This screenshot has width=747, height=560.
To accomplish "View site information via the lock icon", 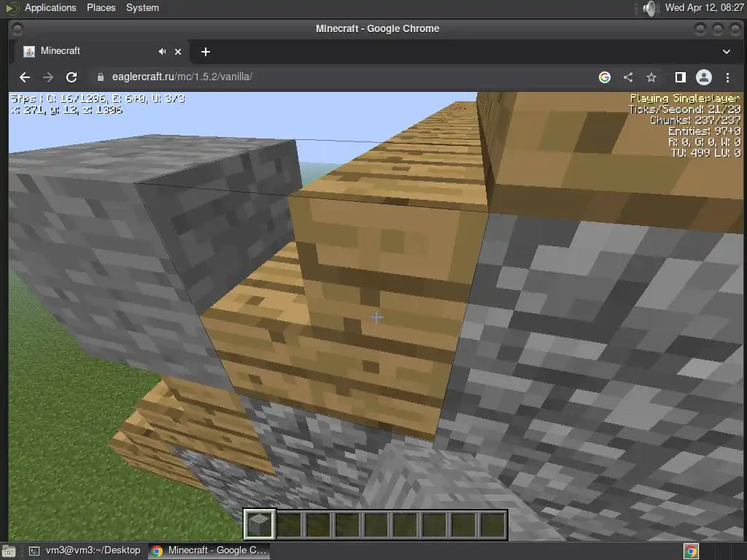I will pos(101,77).
